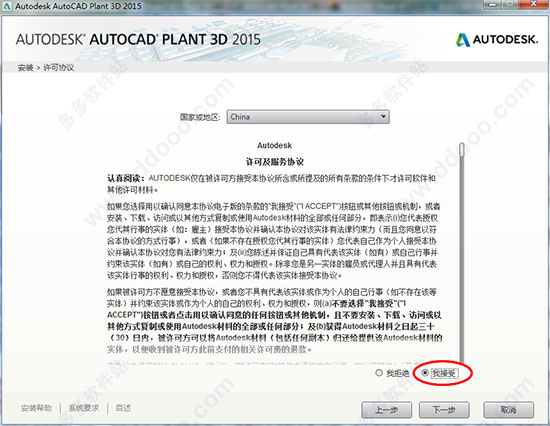
Task: Open the 安装帮助 installation help link
Action: click(36, 408)
